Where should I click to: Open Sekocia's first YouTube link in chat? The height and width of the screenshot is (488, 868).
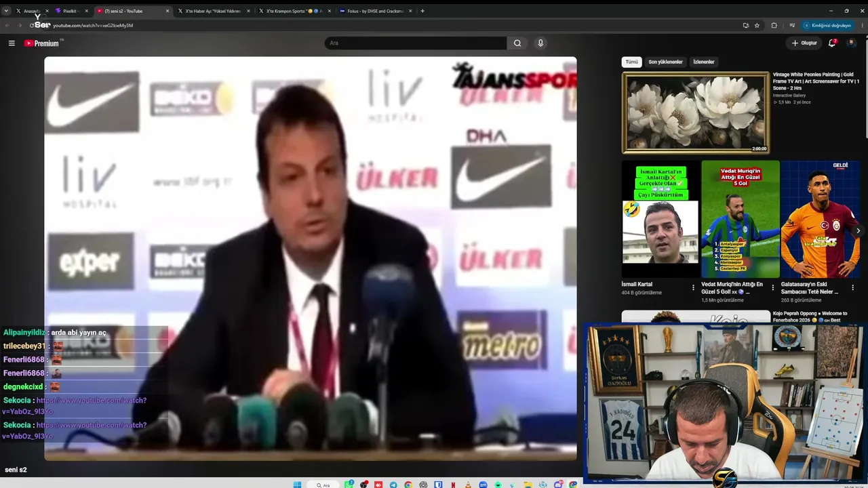tap(75, 406)
